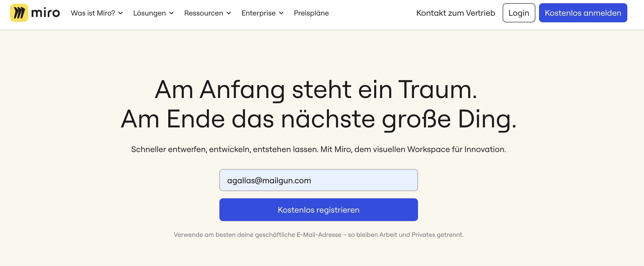Screen dimensions: 644x266
Task: Click the yellow Miro logo icon
Action: [x=19, y=13]
